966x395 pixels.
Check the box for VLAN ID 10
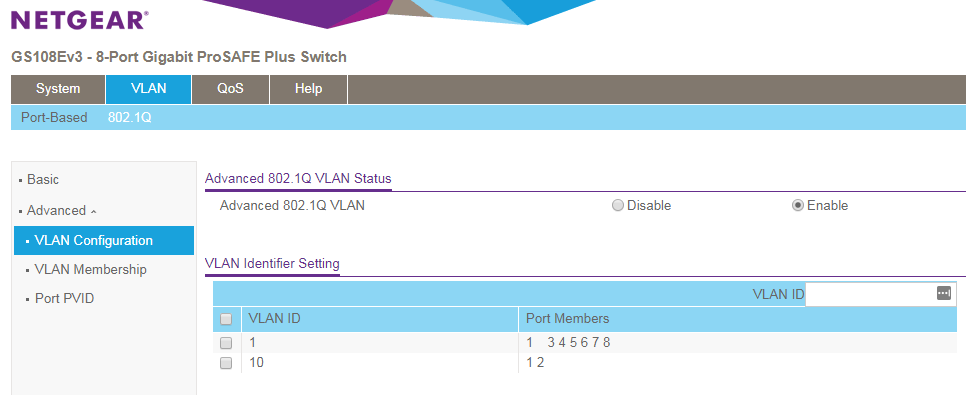[226, 363]
